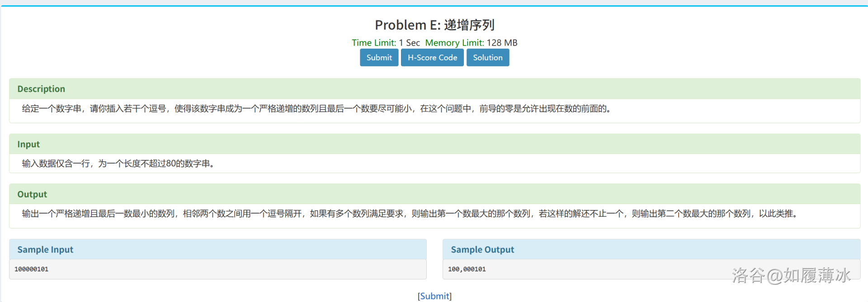Click the input text mentioning length 80
This screenshot has width=868, height=302.
coord(118,163)
